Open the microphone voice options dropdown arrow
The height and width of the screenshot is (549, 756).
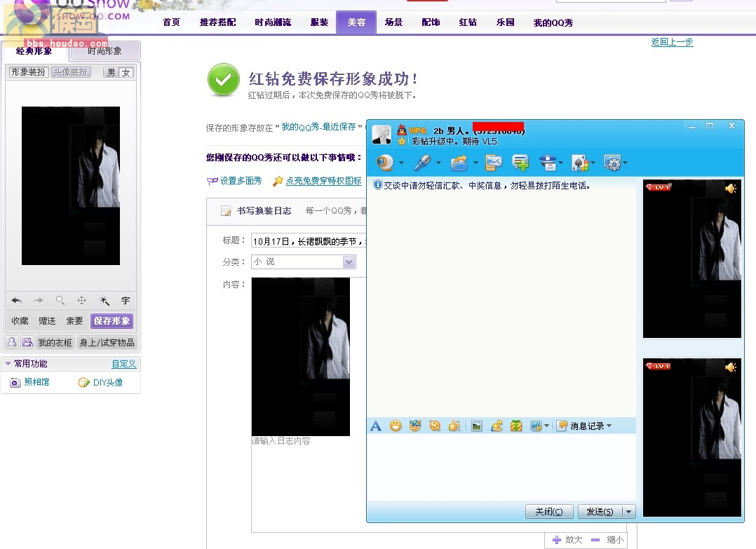(438, 163)
